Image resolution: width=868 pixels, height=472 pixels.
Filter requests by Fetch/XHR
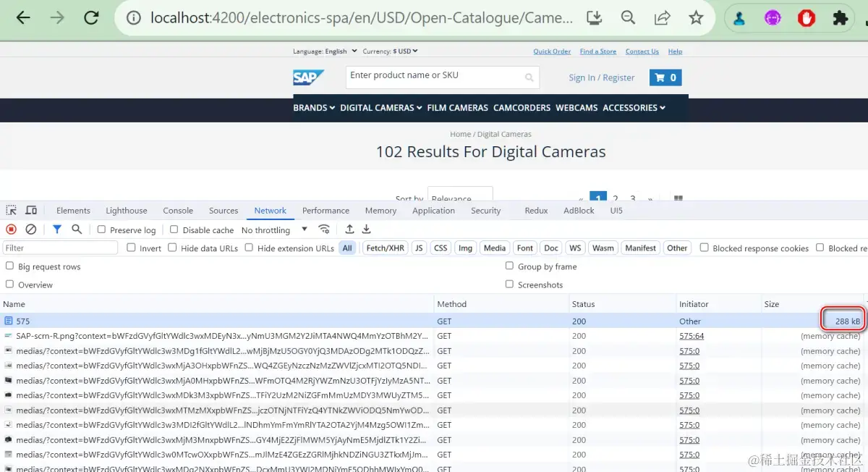click(386, 248)
